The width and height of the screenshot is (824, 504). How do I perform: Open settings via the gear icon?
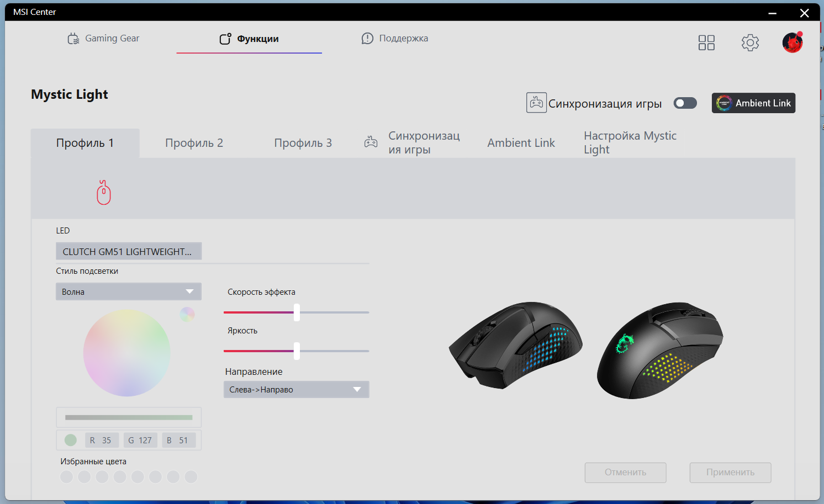[750, 43]
